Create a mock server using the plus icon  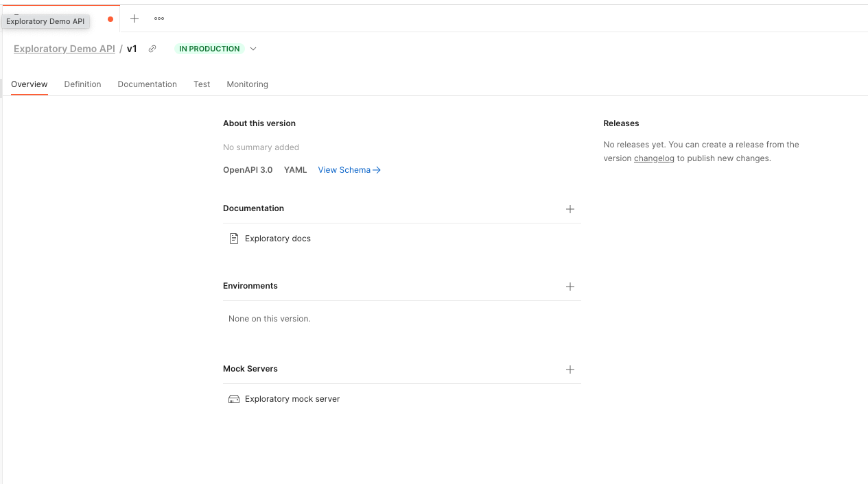(x=570, y=370)
